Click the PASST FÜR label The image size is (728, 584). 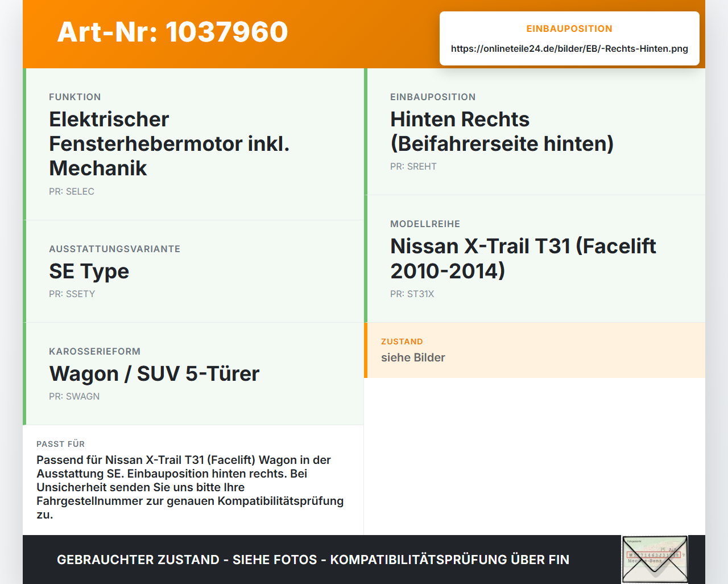(61, 445)
